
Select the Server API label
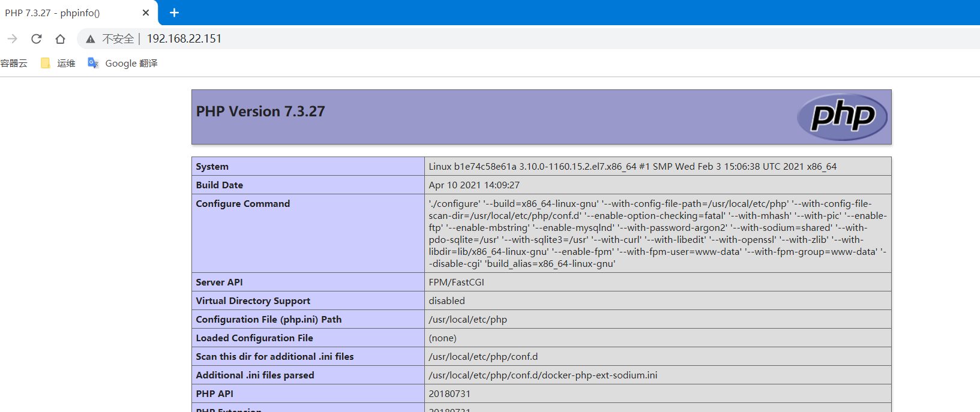pos(220,282)
